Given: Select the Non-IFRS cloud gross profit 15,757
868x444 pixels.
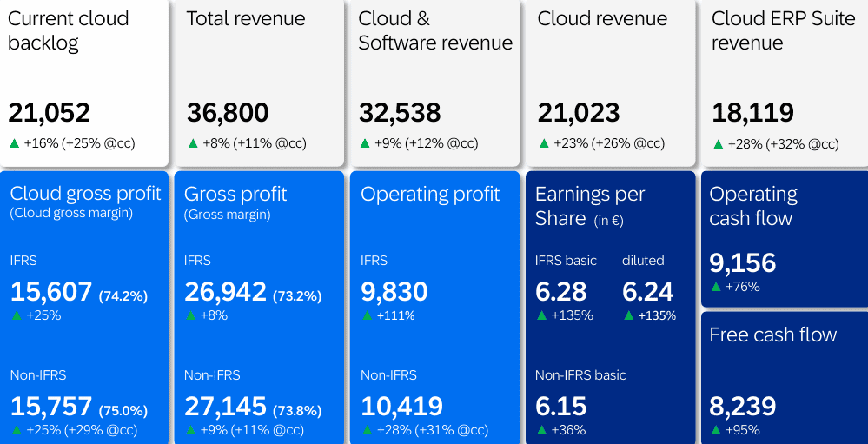Looking at the screenshot, I should point(51,407).
